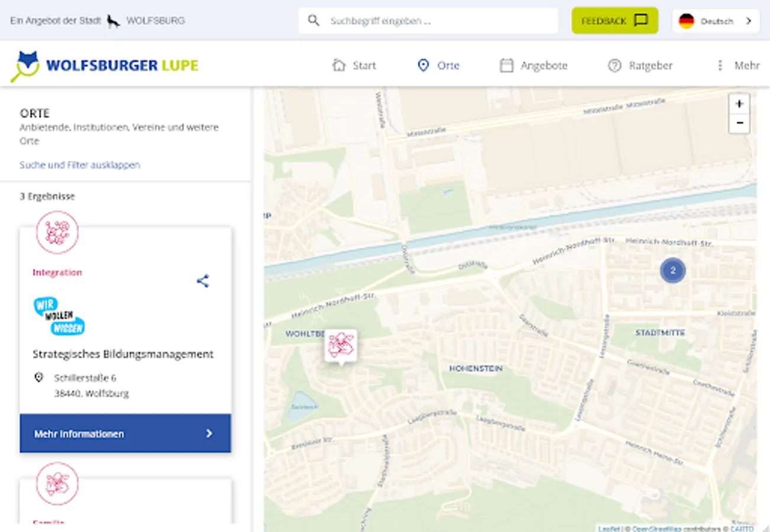
Task: Click the Integration category circle icon
Action: (x=57, y=232)
